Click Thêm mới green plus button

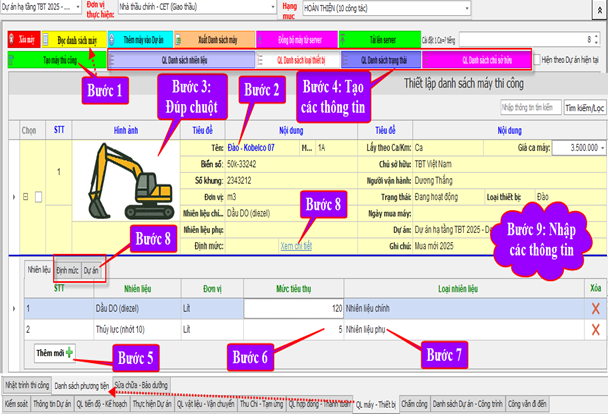[x=55, y=353]
